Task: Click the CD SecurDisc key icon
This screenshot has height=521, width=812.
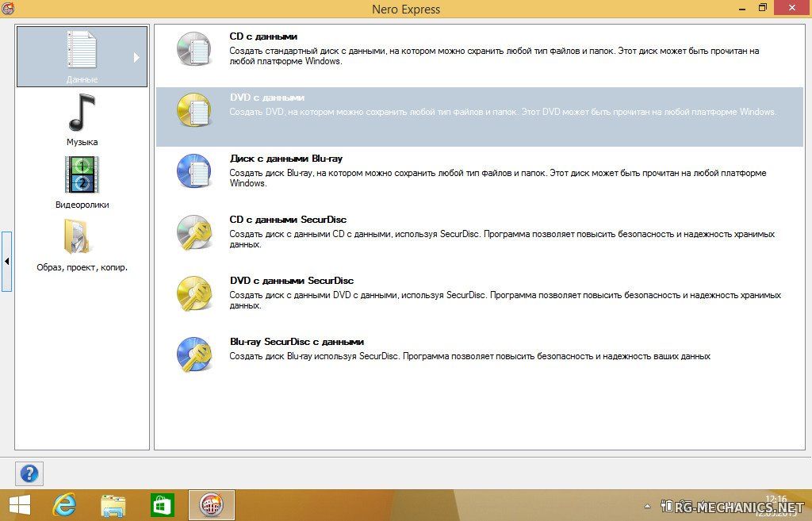Action: 194,232
